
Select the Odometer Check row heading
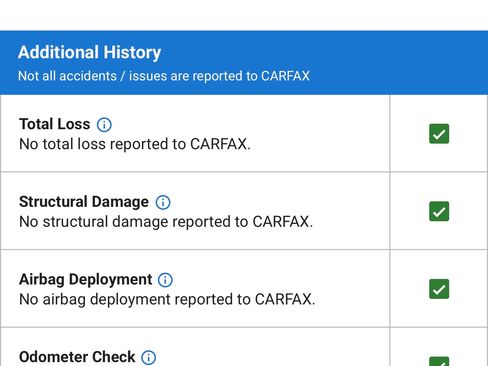point(77,357)
